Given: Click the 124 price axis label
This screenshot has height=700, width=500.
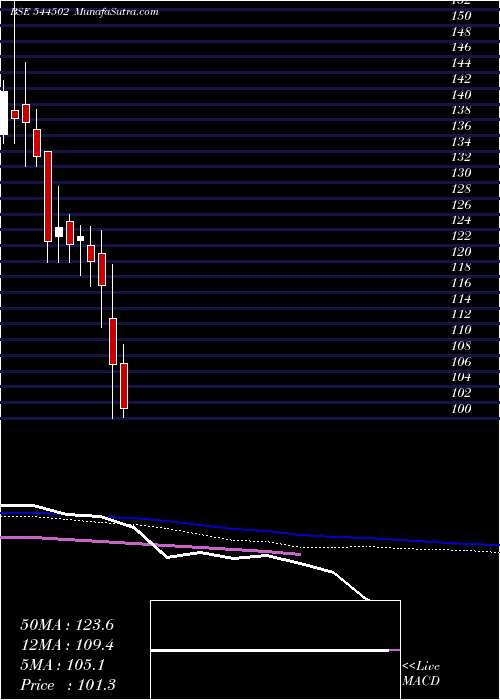Looking at the screenshot, I should point(461,220).
